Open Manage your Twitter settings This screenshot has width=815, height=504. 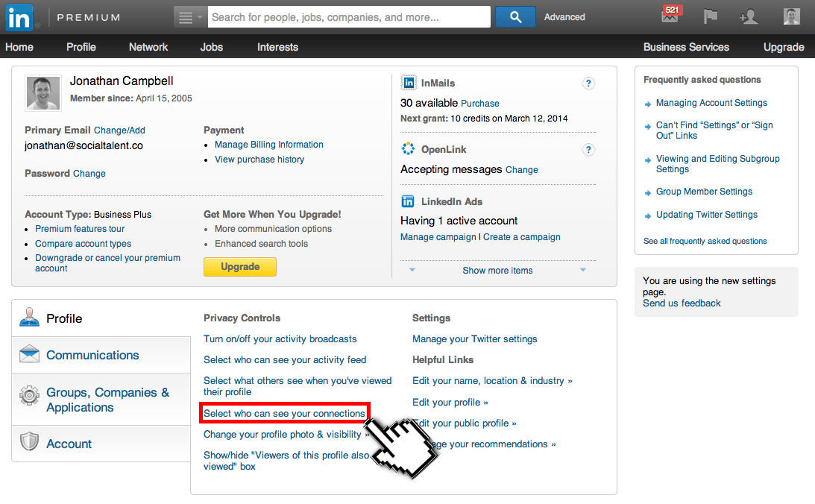point(474,338)
